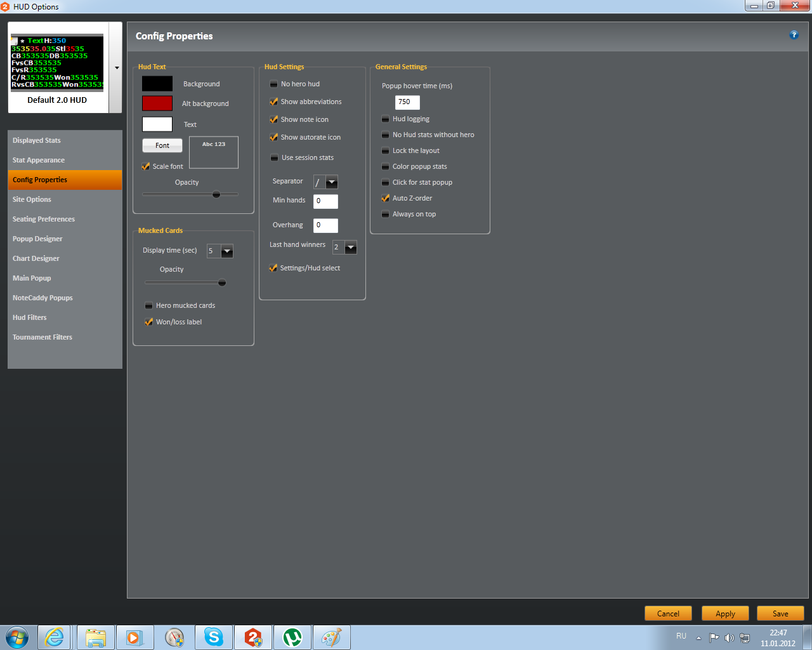Toggle the Lock the layout checkbox
The width and height of the screenshot is (812, 650).
tap(385, 150)
